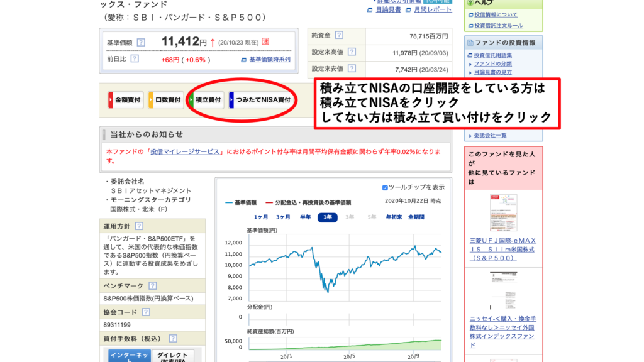The height and width of the screenshot is (362, 644).
Task: Open the ファンドの分類 link
Action: point(493,63)
